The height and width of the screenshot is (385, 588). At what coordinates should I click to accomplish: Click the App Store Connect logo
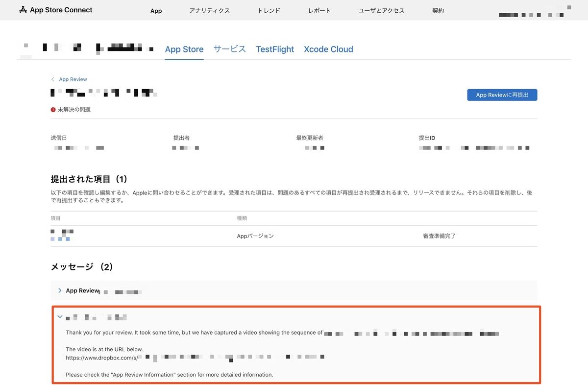[55, 10]
